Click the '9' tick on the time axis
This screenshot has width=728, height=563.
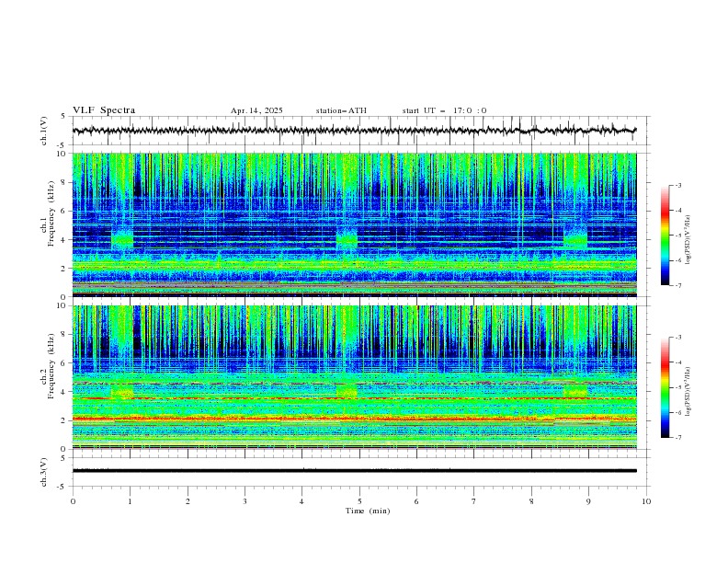pyautogui.click(x=588, y=501)
